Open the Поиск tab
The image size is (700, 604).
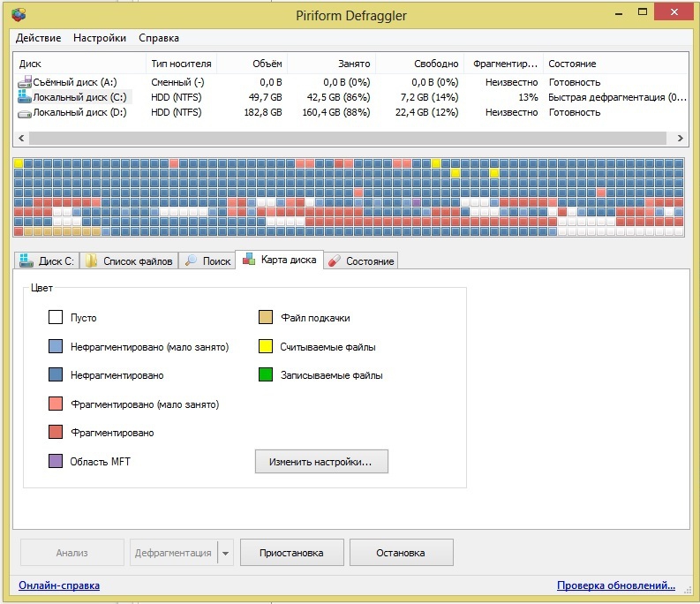point(207,261)
